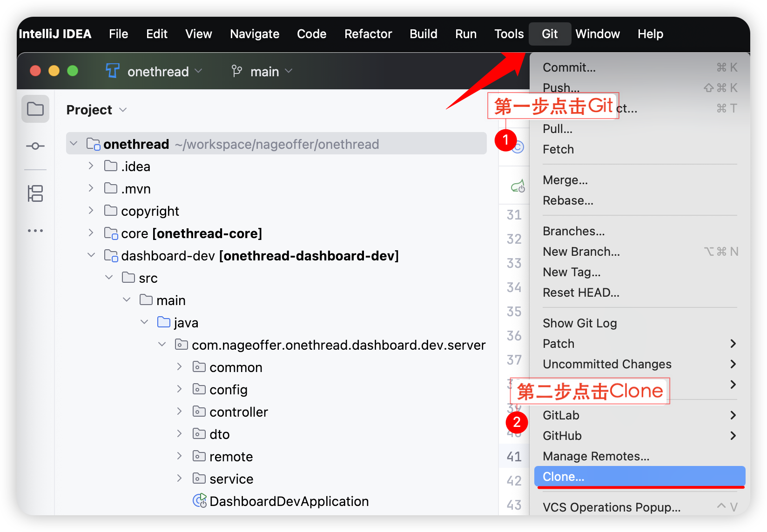Image resolution: width=767 pixels, height=532 pixels.
Task: Select Clone... in the Git menu
Action: (640, 476)
